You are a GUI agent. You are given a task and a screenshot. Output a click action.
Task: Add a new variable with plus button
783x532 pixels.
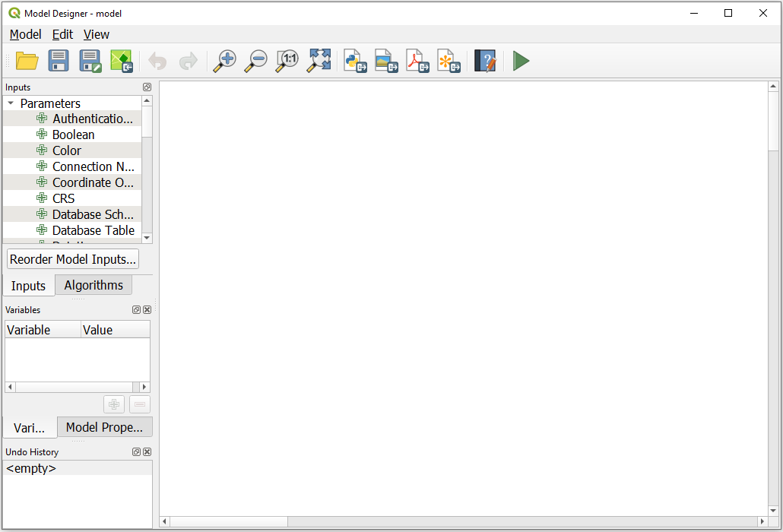[x=114, y=404]
